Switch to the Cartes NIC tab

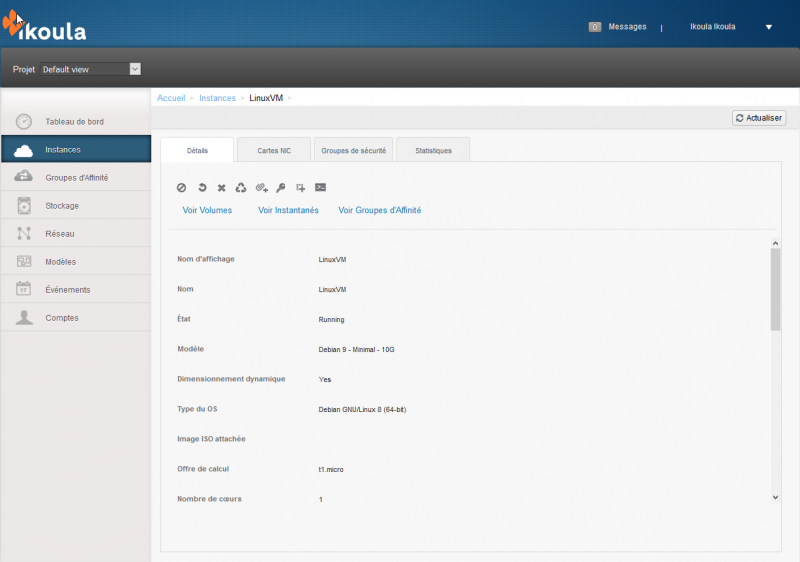[274, 150]
